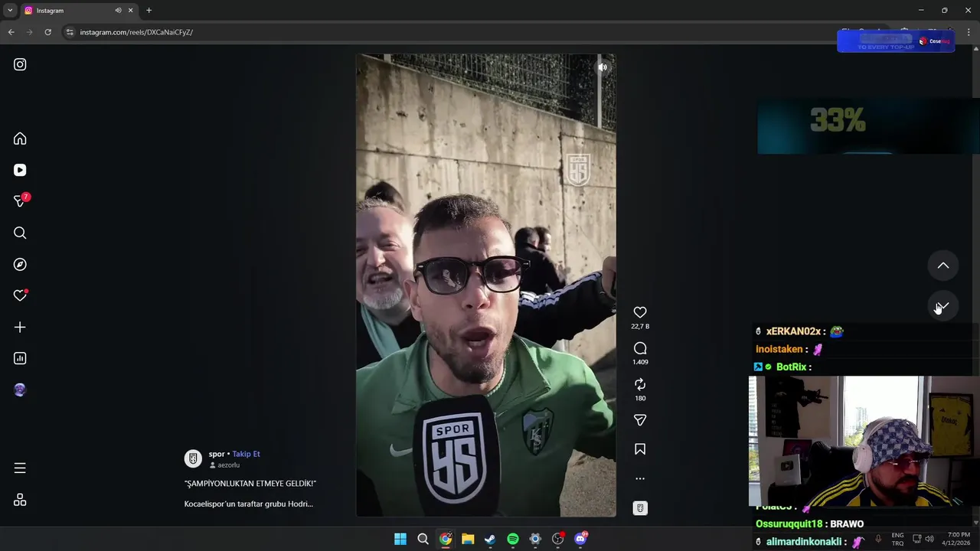Go to previous reel with up chevron
Image resolution: width=980 pixels, height=551 pixels.
(x=943, y=266)
